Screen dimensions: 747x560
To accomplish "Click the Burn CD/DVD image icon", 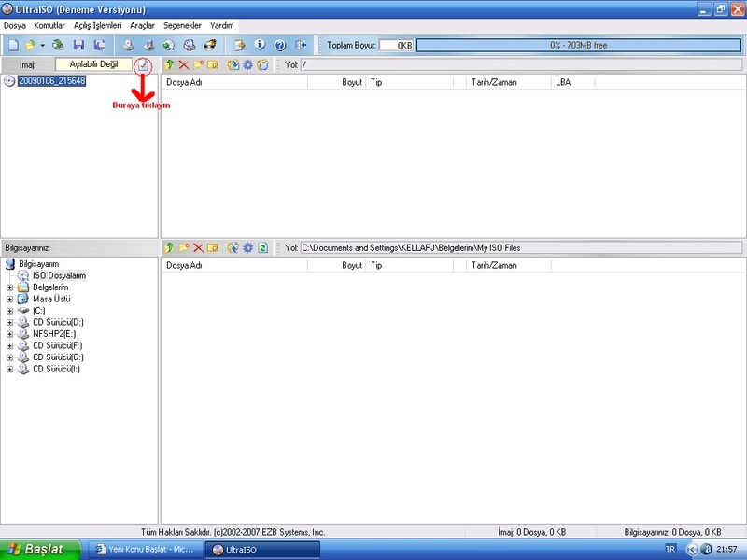I will coord(210,45).
